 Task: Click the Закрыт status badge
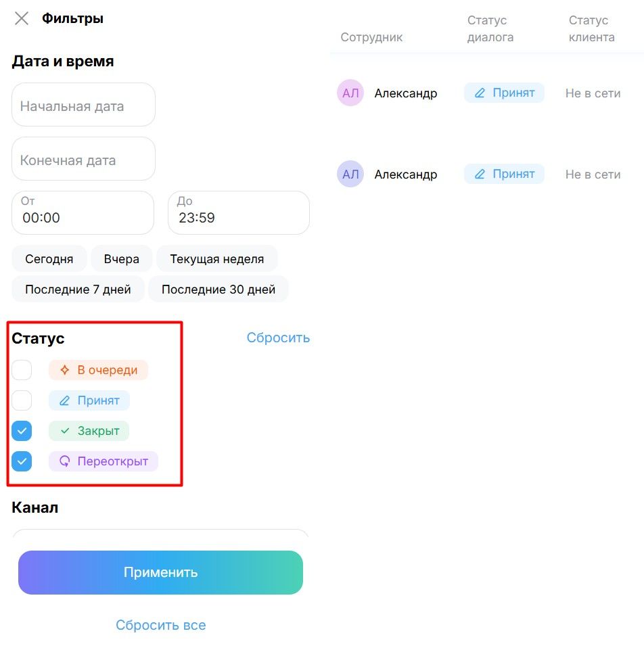pos(89,431)
